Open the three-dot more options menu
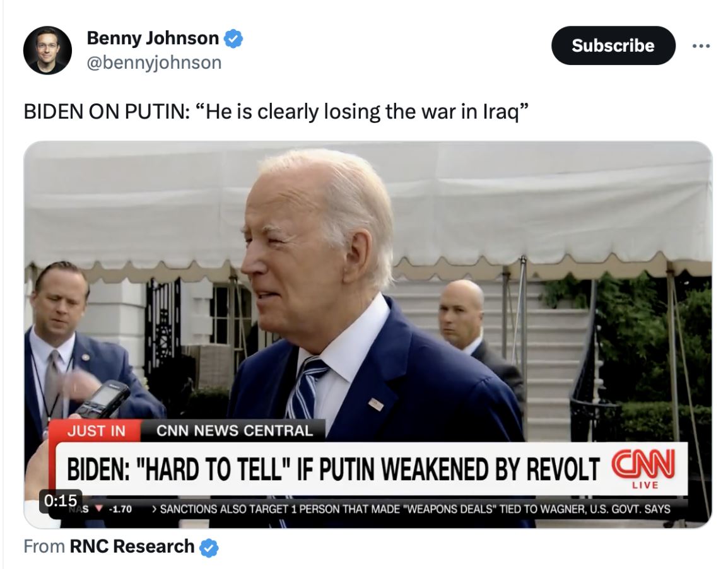The image size is (728, 569). point(701,45)
